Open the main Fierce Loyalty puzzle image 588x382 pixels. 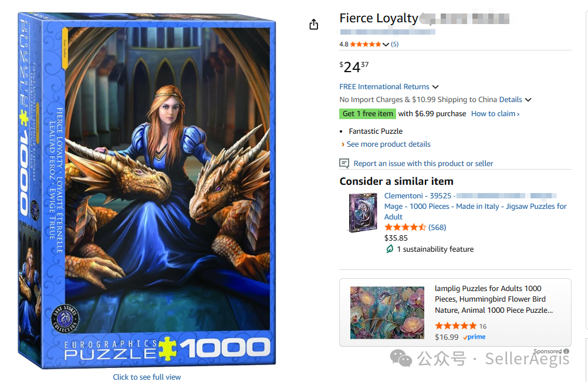[x=147, y=188]
